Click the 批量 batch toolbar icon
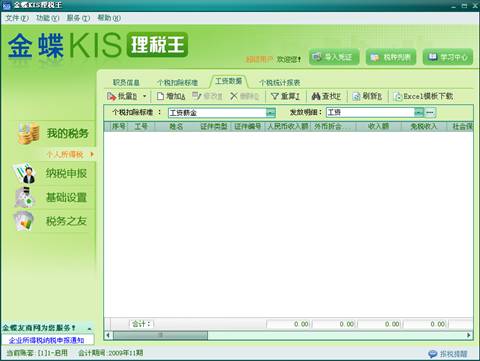 point(111,96)
